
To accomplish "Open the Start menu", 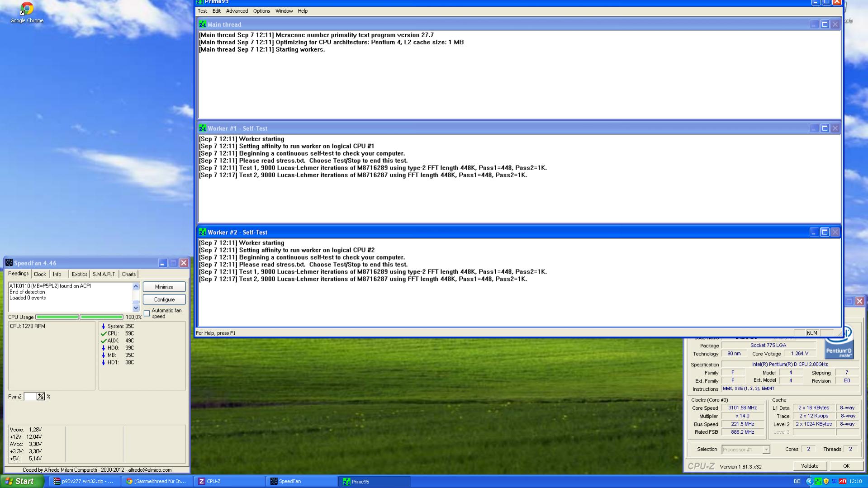I will pyautogui.click(x=22, y=481).
